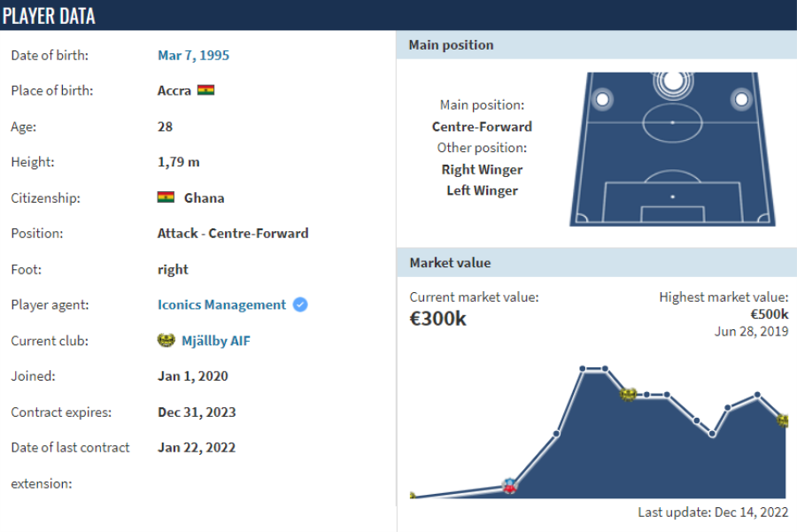
Task: Select centre-forward marker on the pitch
Action: pyautogui.click(x=672, y=82)
